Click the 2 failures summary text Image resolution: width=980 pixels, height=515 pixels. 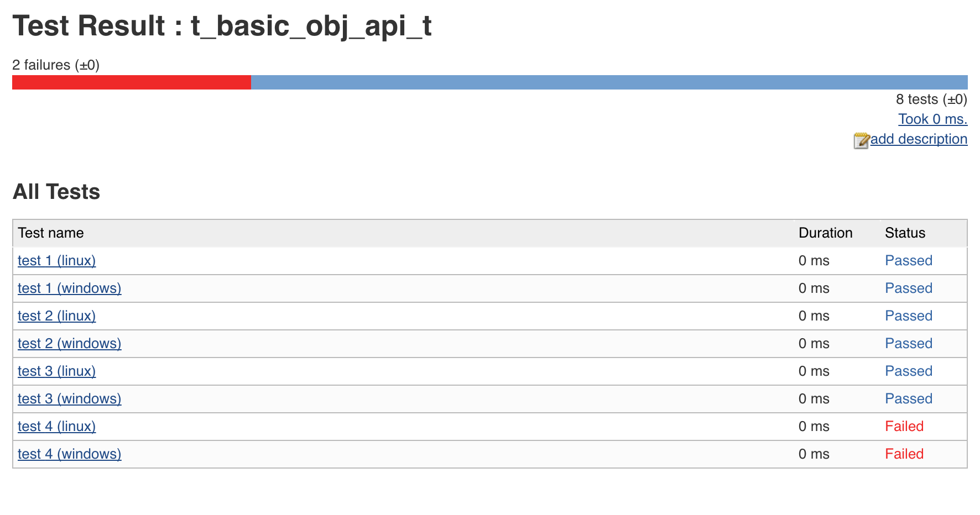56,65
